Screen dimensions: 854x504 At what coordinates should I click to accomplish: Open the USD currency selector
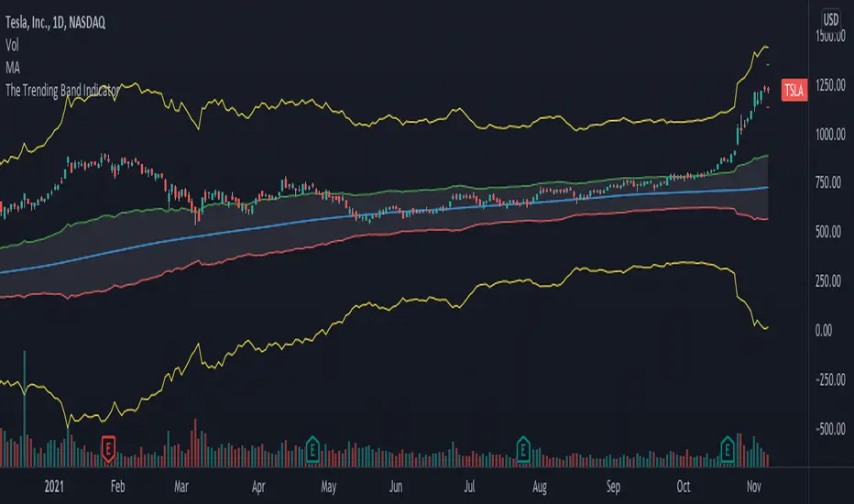click(x=830, y=19)
